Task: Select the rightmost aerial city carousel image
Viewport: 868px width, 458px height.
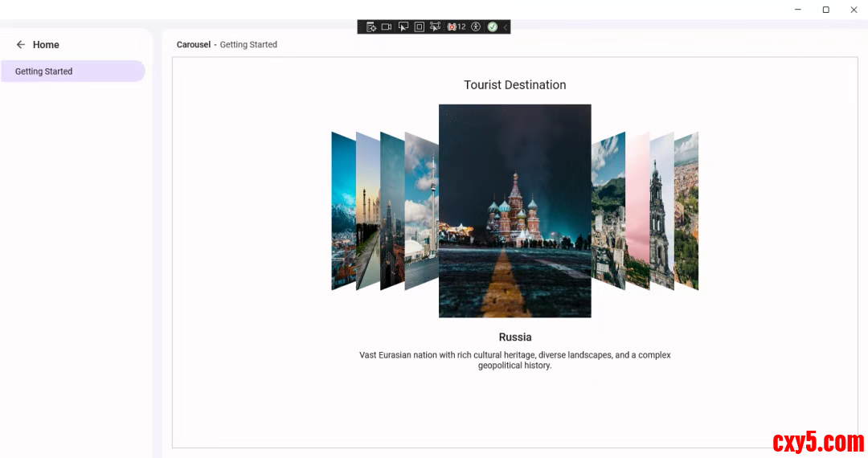Action: pyautogui.click(x=686, y=211)
